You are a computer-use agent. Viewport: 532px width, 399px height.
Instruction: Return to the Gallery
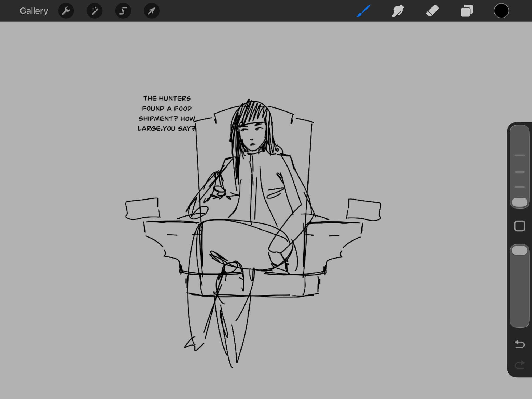[34, 11]
